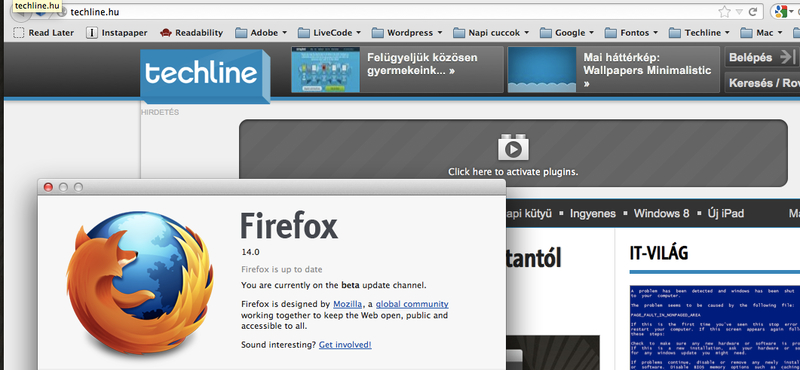Click the Instapaper bookmark
Image resolution: width=800 pixels, height=370 pixels.
[117, 33]
